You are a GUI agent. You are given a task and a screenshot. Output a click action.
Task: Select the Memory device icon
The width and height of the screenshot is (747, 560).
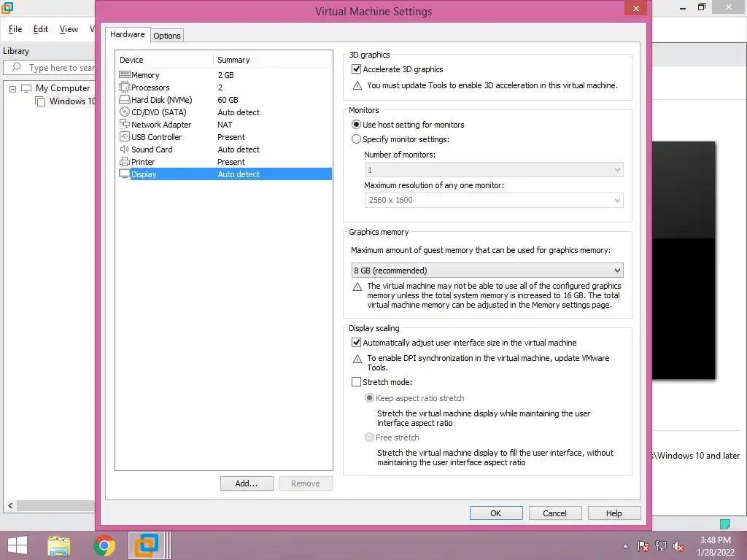(124, 75)
